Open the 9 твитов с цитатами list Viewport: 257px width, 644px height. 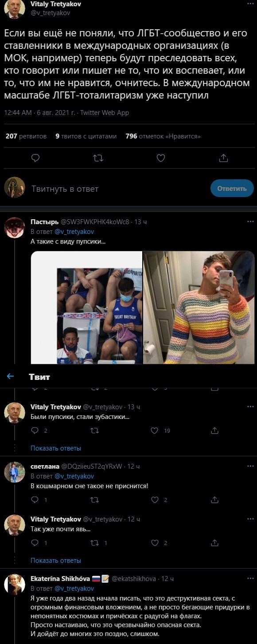click(86, 136)
